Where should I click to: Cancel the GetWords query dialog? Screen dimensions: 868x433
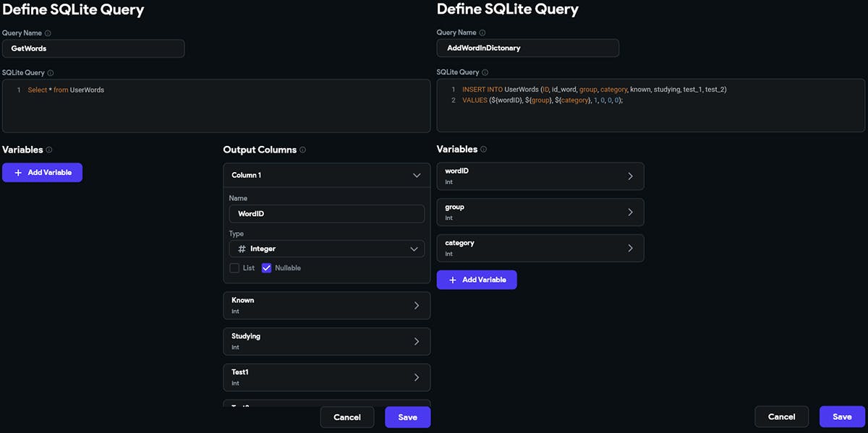tap(347, 417)
